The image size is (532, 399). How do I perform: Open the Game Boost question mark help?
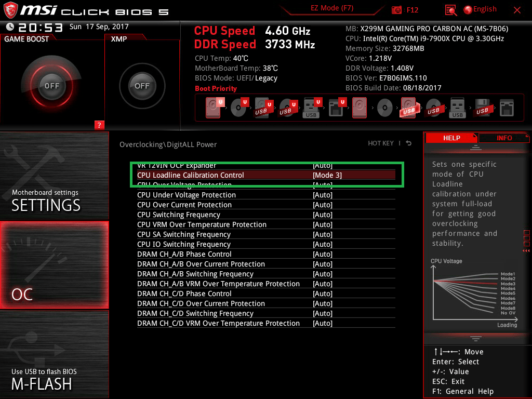click(99, 125)
